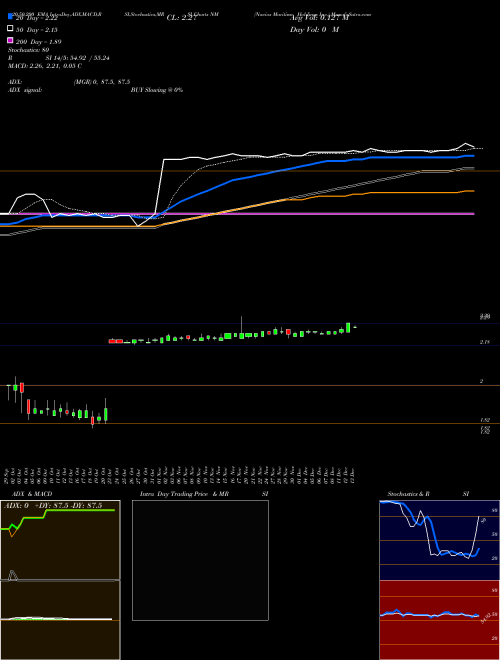Viewport: 500px width, 660px height.
Task: Click the 'Avg Vol: 0.127 M' label
Action: coord(319,18)
